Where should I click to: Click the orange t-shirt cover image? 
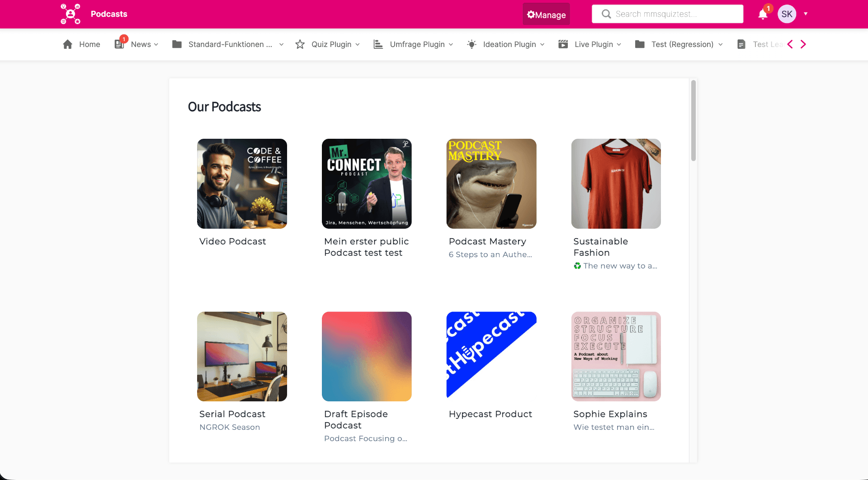coord(616,184)
